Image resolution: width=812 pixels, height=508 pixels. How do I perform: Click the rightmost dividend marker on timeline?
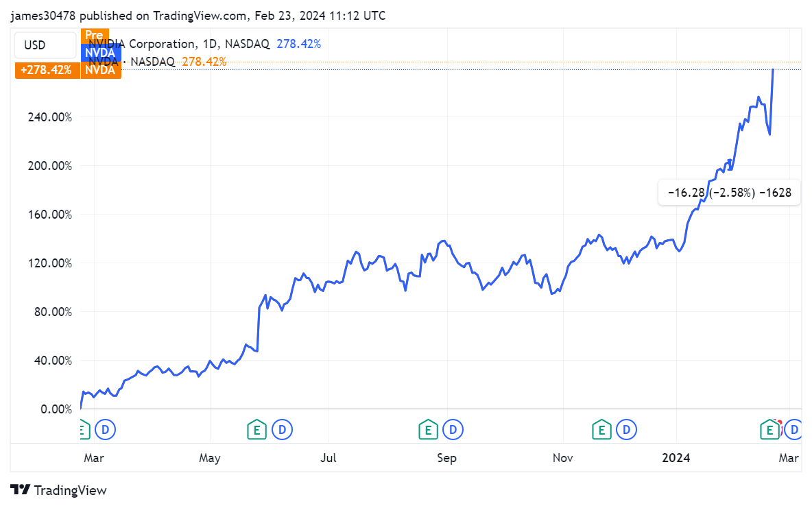coord(794,430)
